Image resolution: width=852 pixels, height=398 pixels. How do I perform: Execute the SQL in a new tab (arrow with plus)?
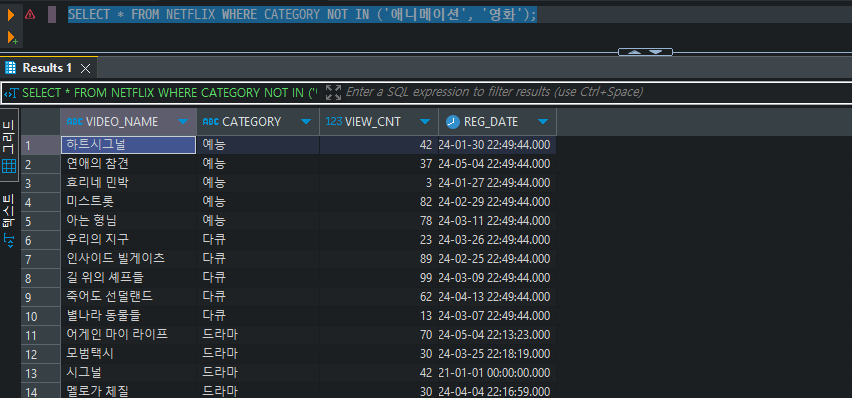click(x=12, y=38)
